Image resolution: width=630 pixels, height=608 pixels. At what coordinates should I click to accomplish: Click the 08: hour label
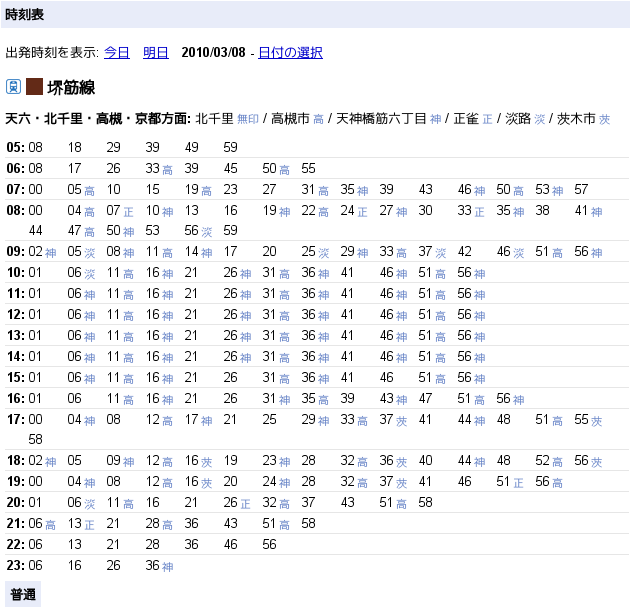16,210
